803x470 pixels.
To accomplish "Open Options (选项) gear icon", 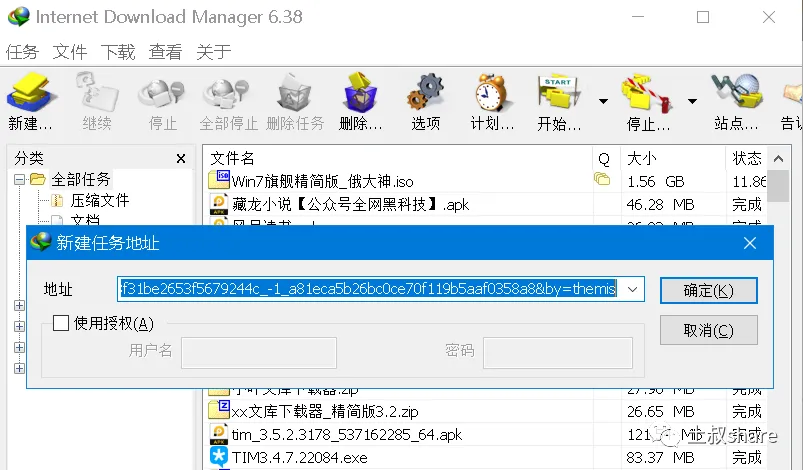I will click(x=426, y=101).
